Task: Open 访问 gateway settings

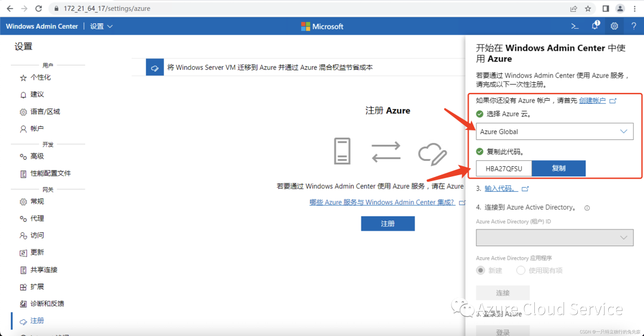Action: coord(37,235)
